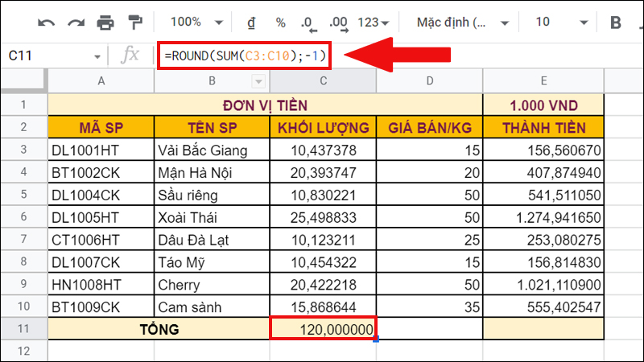Click the THÀNH TIỀN header cell
The width and height of the screenshot is (644, 362).
pos(543,127)
